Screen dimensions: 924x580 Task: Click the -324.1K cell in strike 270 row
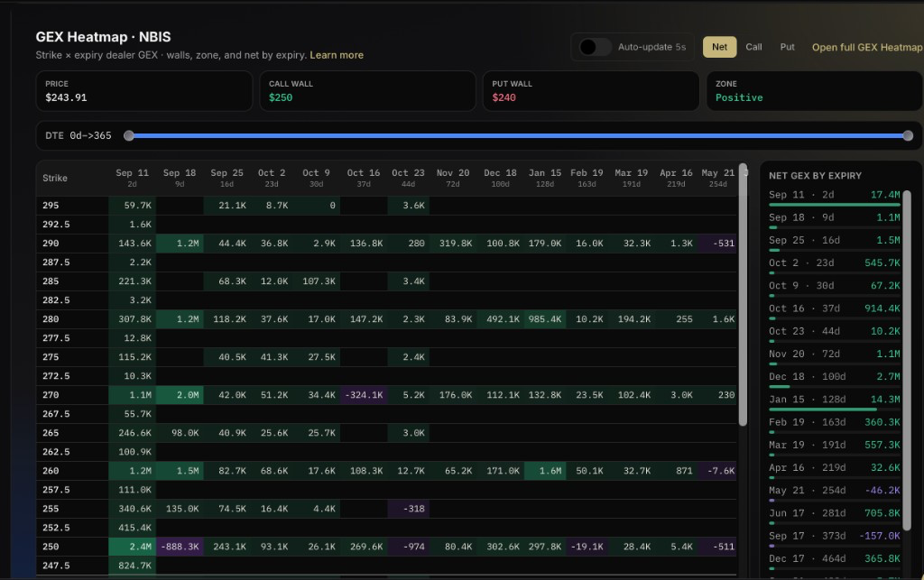click(364, 395)
